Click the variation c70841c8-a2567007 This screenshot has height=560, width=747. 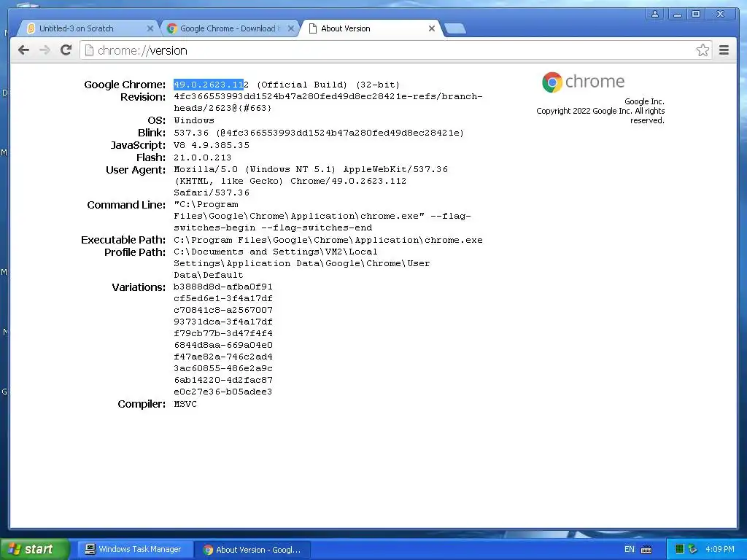pyautogui.click(x=223, y=310)
